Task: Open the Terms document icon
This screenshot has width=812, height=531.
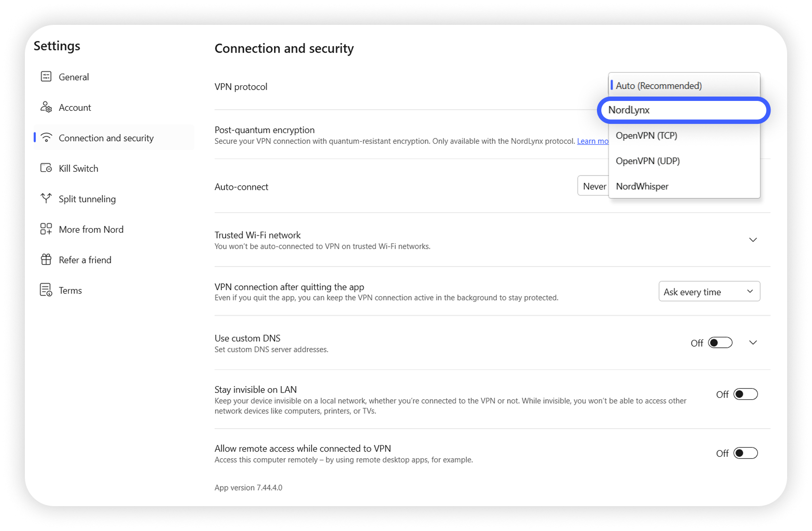Action: tap(46, 290)
